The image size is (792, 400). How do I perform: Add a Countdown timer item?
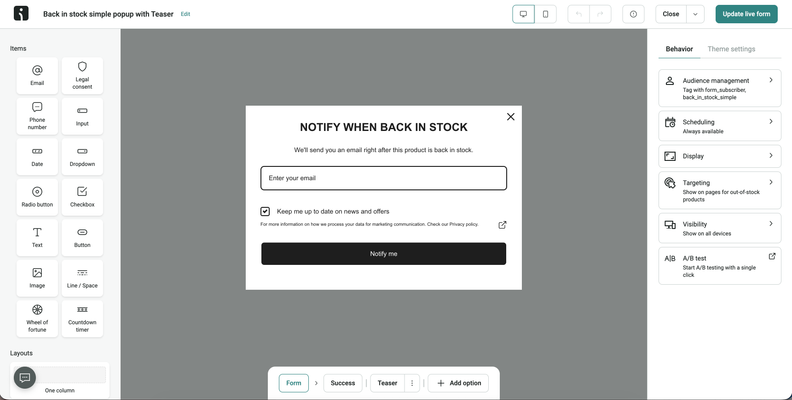[x=82, y=319]
